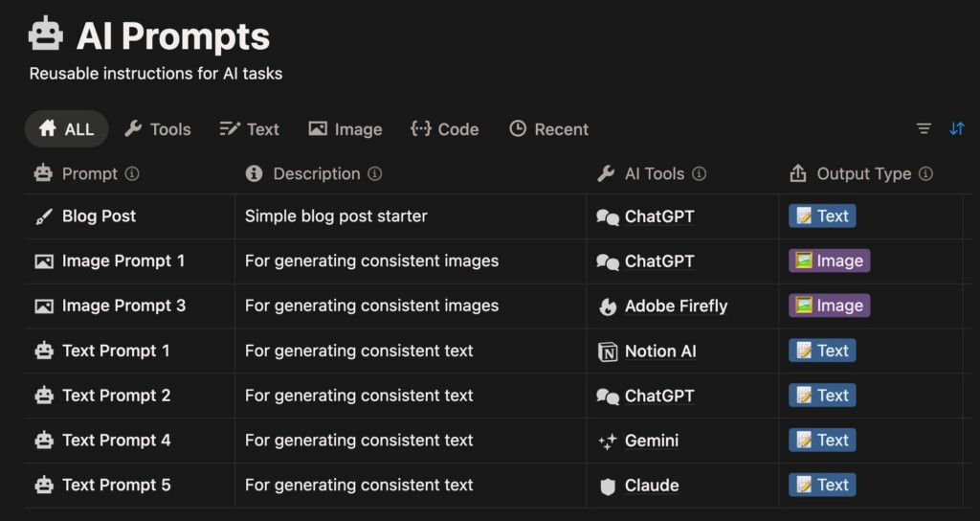Open the filter icon in the view toolbar
Image resolution: width=980 pixels, height=521 pixels.
click(924, 129)
